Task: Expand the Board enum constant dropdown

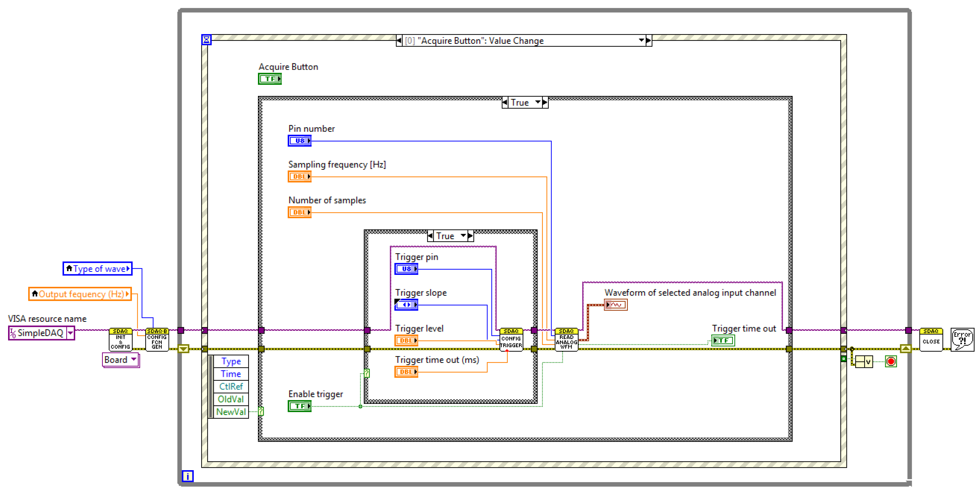Action: (133, 359)
